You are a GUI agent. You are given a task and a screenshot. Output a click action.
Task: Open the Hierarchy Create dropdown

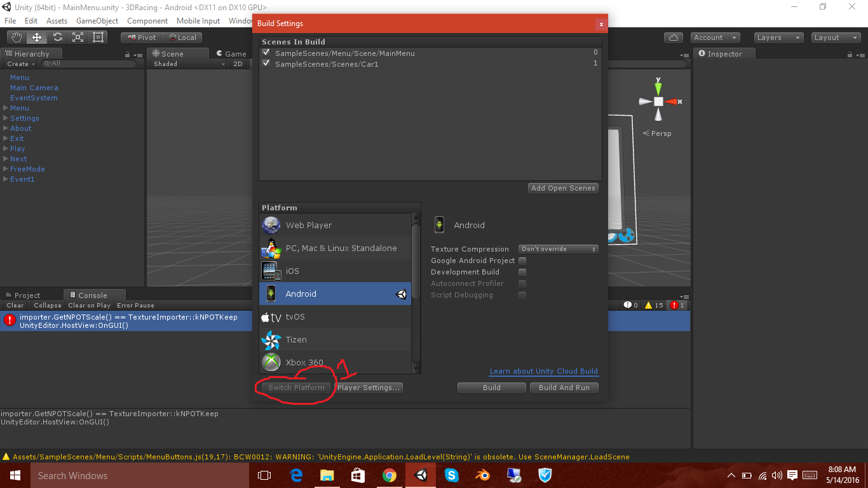coord(20,64)
